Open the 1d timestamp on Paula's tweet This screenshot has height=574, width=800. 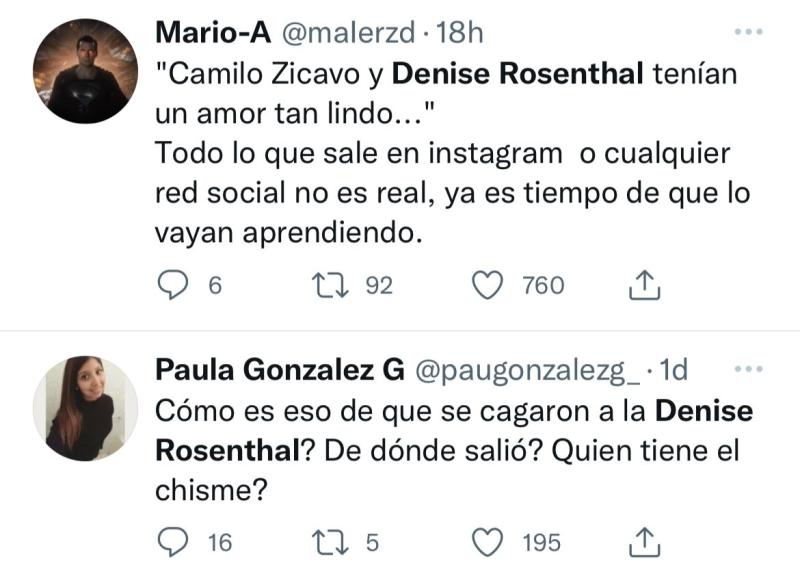tap(675, 370)
